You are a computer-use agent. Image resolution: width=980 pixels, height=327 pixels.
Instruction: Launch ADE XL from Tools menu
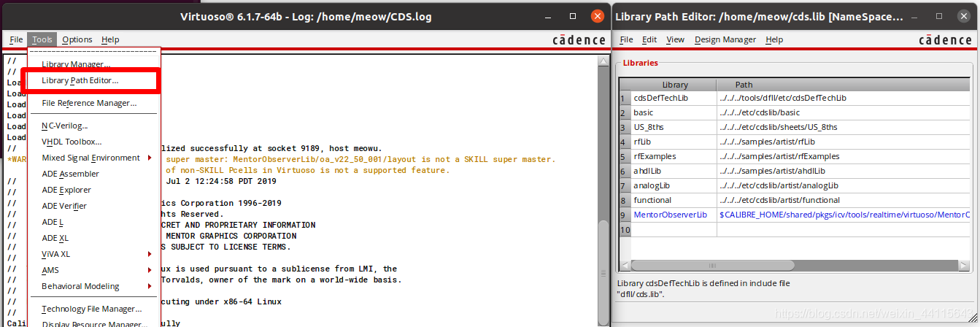click(55, 238)
